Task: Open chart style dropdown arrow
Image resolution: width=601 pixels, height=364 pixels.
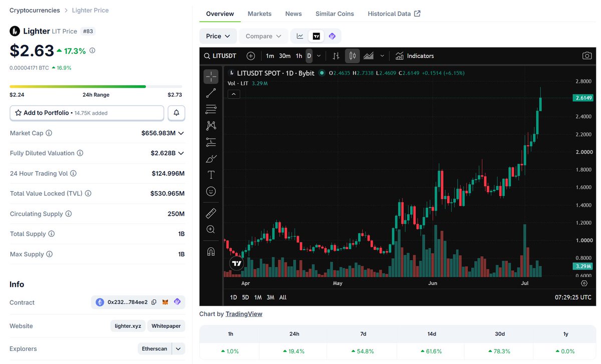Action: (382, 56)
